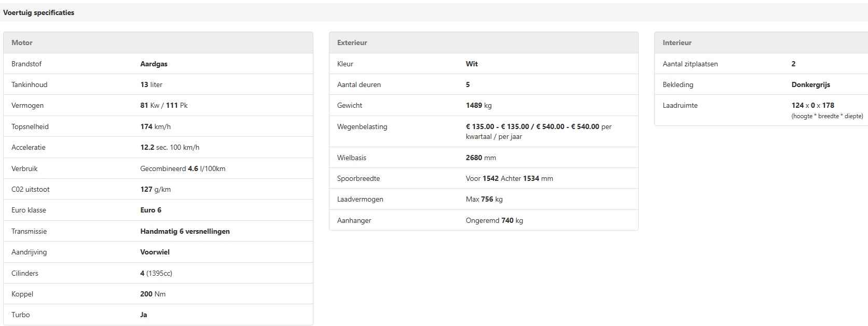Viewport: 868px width, 326px height.
Task: Click 'Gecombineerd 4.6 l/100km' value
Action: 183,168
